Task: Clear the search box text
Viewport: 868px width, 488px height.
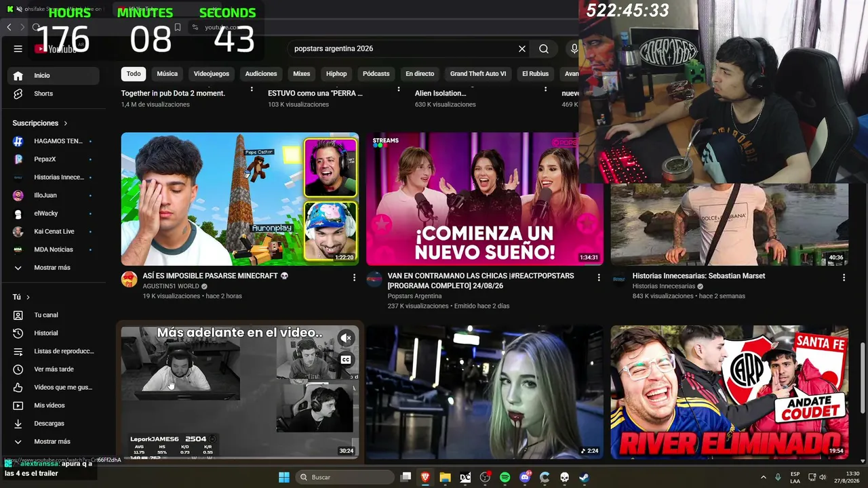Action: [x=522, y=49]
